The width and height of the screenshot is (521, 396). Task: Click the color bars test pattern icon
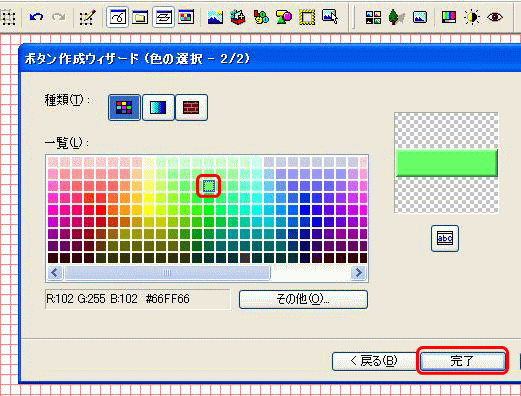click(x=449, y=17)
